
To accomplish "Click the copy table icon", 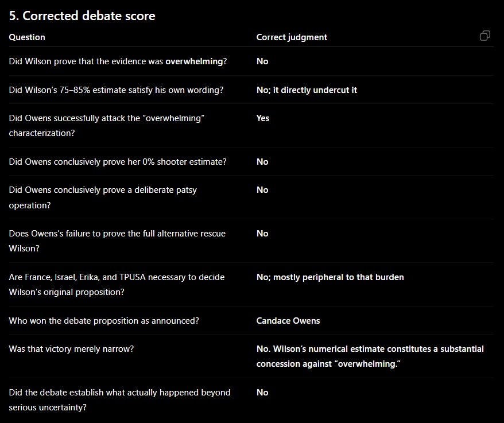I will pos(484,36).
